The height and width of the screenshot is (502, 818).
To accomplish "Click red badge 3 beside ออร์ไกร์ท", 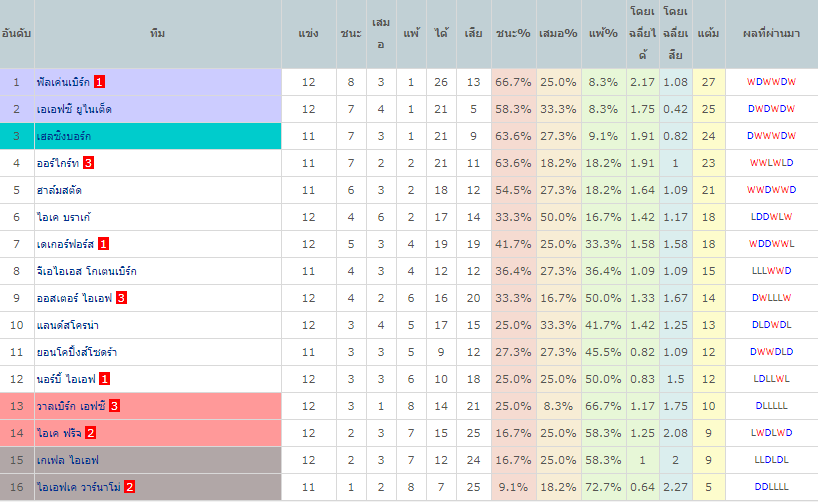I will (x=89, y=162).
